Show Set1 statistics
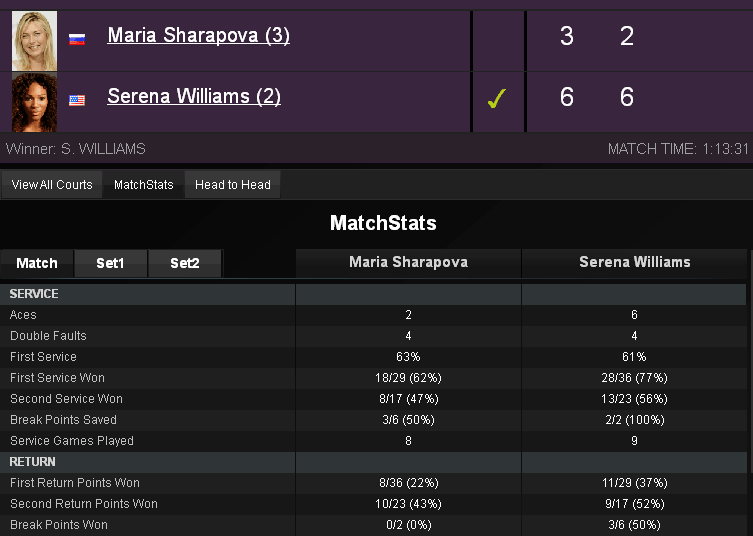Screen dimensions: 753x536 (x=110, y=264)
